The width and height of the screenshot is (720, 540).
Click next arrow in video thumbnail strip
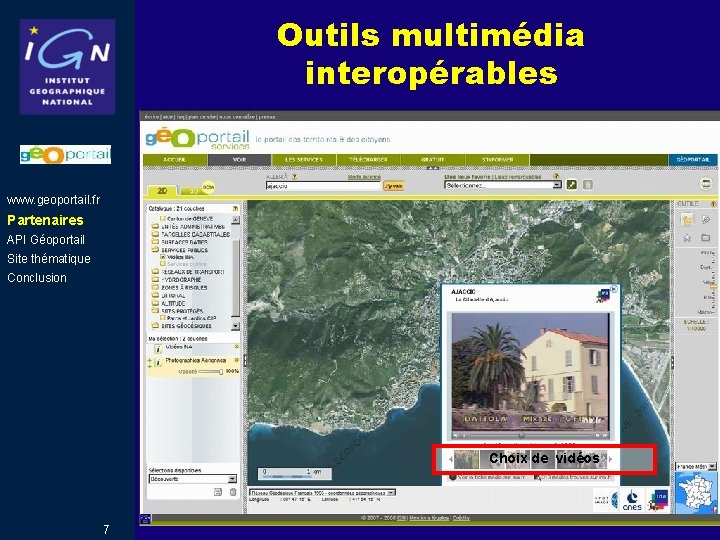[x=610, y=459]
